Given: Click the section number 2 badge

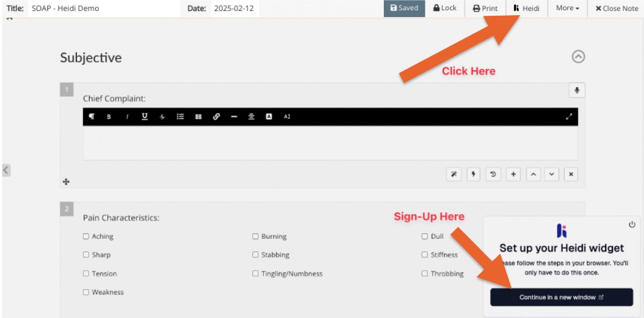Looking at the screenshot, I should (x=67, y=209).
